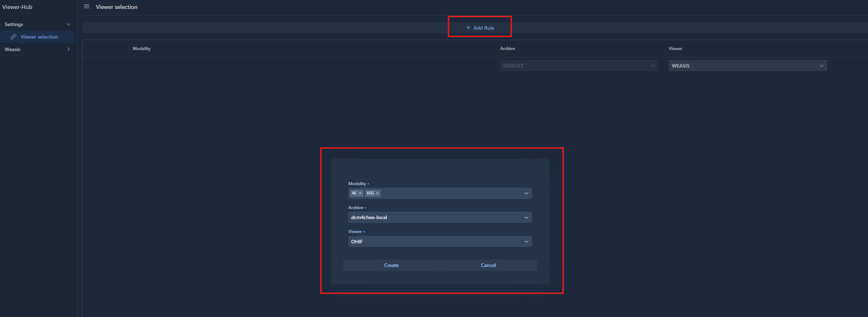Open the WEASIS viewer dropdown in table
This screenshot has width=868, height=317.
[x=748, y=66]
